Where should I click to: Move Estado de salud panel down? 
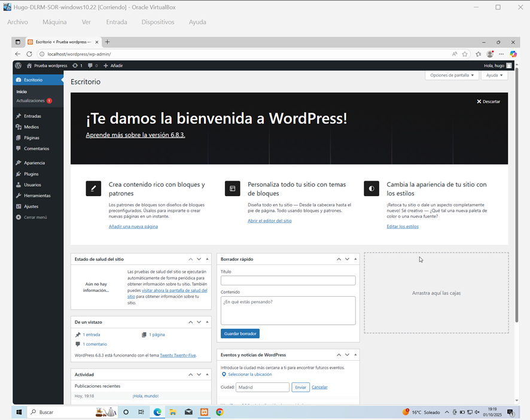pyautogui.click(x=199, y=259)
